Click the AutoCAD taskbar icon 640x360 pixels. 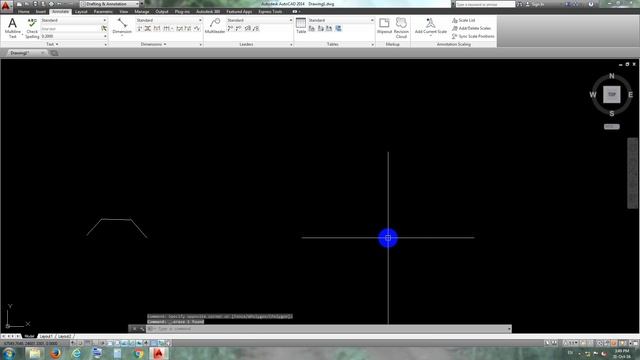159,353
